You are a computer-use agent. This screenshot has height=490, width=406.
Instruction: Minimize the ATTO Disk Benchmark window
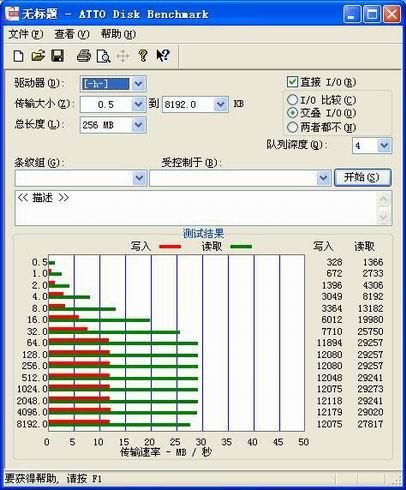click(352, 14)
